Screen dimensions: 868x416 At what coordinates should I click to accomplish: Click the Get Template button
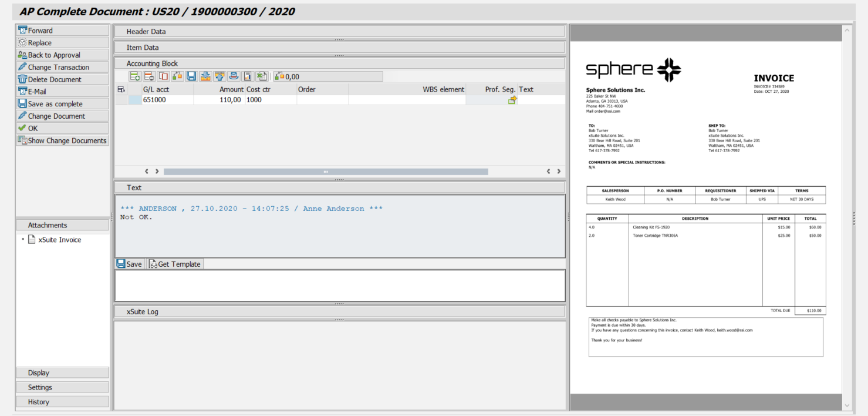174,264
